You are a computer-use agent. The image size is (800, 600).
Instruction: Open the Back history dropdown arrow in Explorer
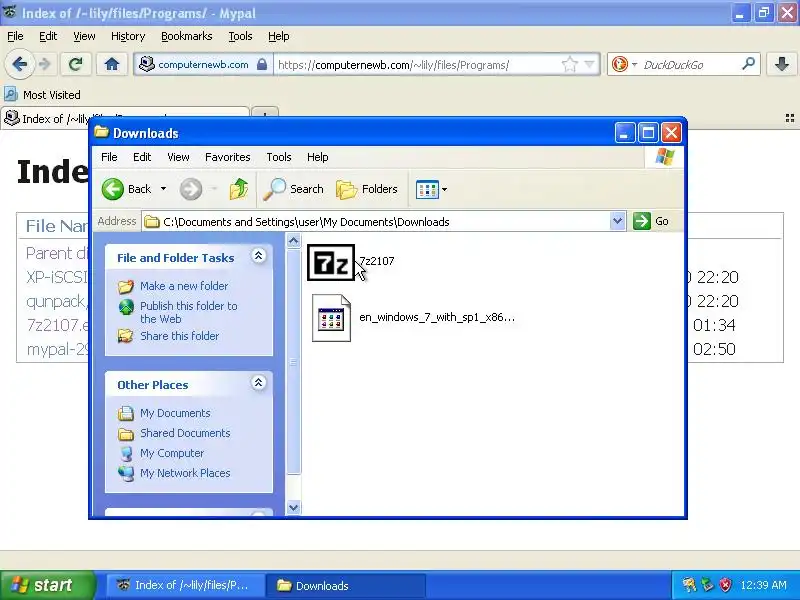pos(163,189)
